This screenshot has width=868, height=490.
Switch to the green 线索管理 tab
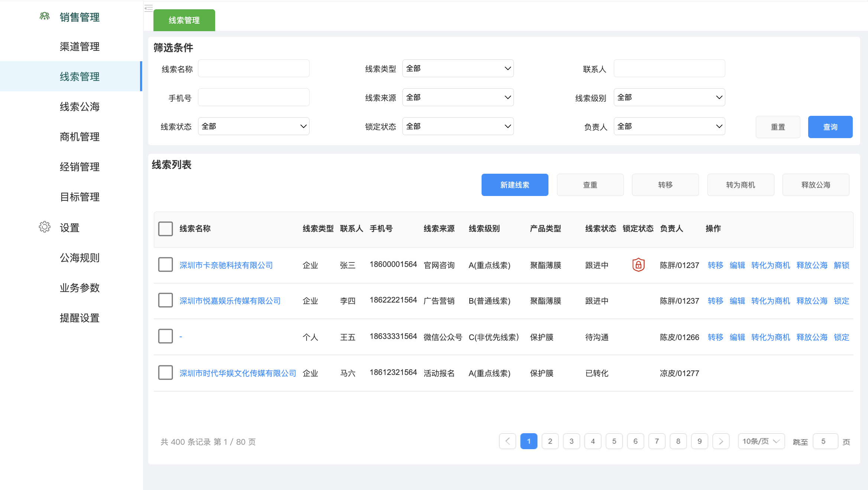point(184,20)
